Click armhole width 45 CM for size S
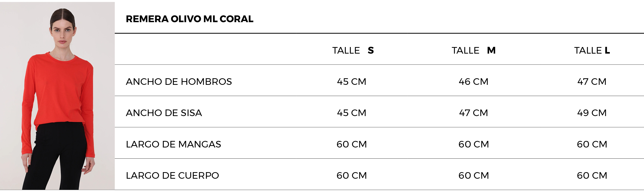 pyautogui.click(x=351, y=113)
